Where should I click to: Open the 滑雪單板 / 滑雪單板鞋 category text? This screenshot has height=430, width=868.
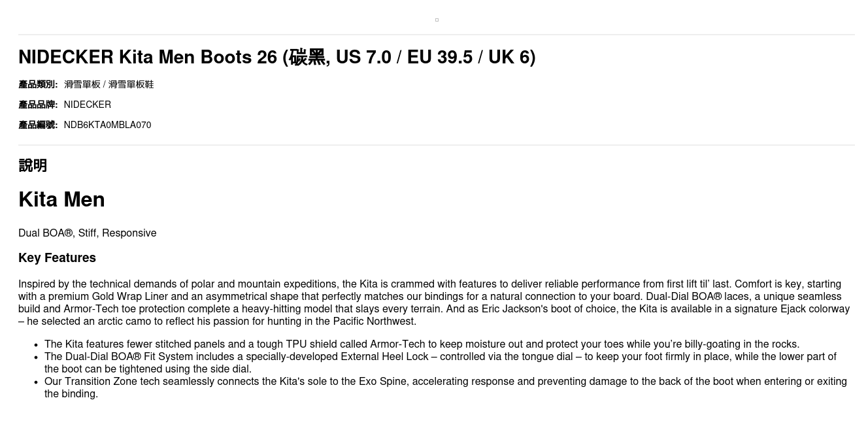(108, 84)
